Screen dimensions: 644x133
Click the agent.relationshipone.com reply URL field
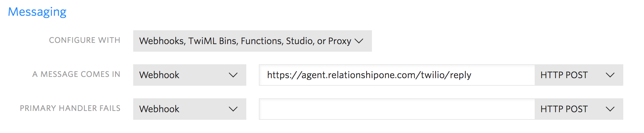[397, 75]
